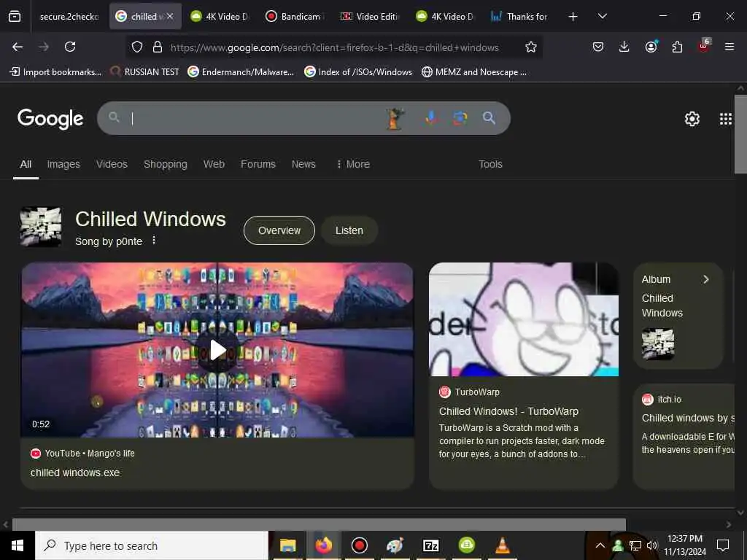The height and width of the screenshot is (560, 747).
Task: Click the Google doodle icon in search box
Action: [x=395, y=118]
